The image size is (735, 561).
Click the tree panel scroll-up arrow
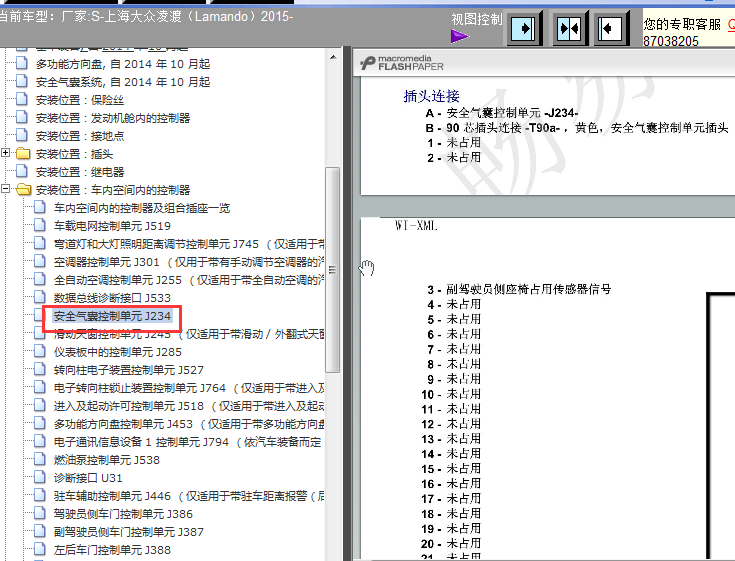click(333, 57)
